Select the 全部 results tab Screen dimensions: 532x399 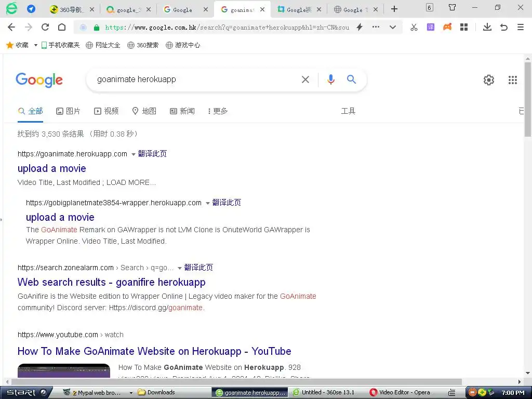(31, 111)
